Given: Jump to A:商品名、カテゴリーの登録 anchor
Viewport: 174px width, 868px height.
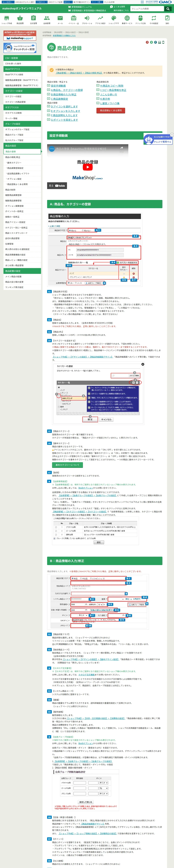Looking at the screenshot, I should point(67,90).
